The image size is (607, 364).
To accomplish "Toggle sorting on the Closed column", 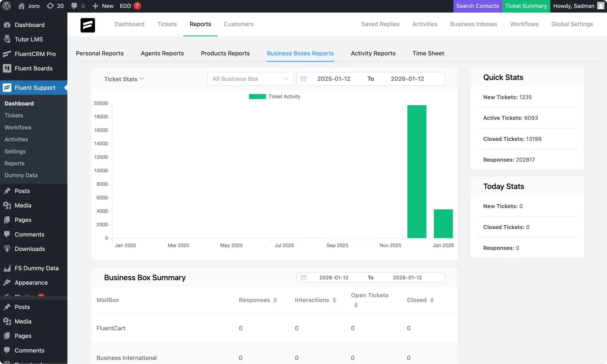I will click(x=433, y=300).
